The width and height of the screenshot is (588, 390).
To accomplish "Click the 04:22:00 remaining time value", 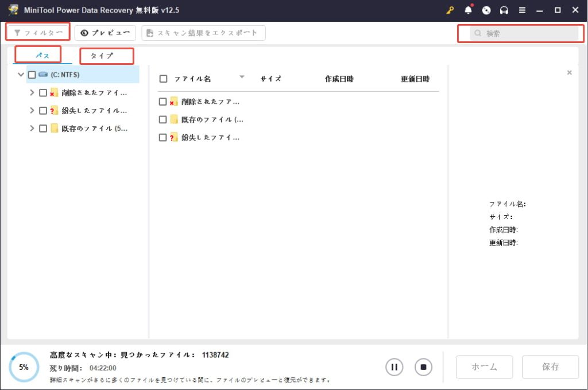I will tap(103, 368).
